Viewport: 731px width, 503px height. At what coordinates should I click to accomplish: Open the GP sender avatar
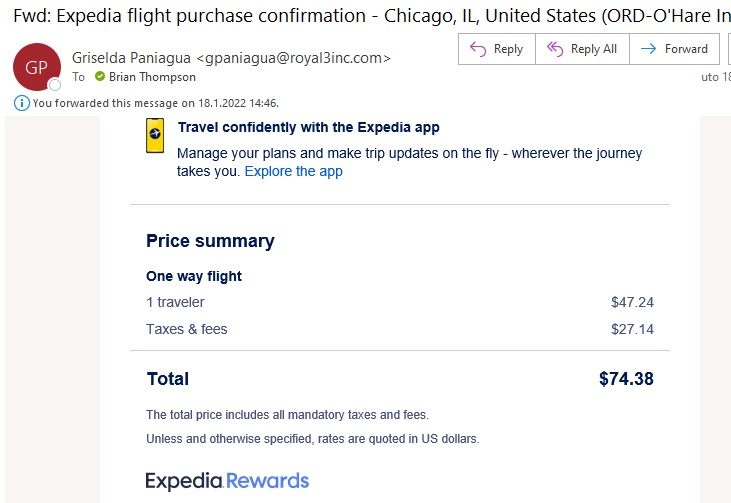point(36,67)
